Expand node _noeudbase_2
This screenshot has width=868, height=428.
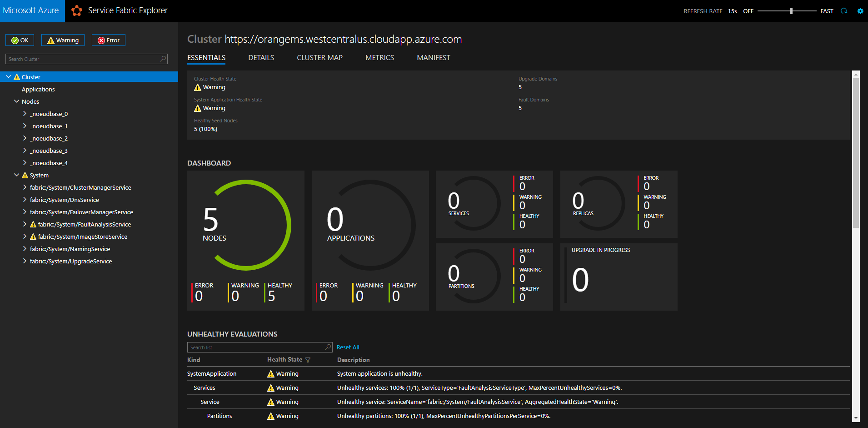point(25,138)
